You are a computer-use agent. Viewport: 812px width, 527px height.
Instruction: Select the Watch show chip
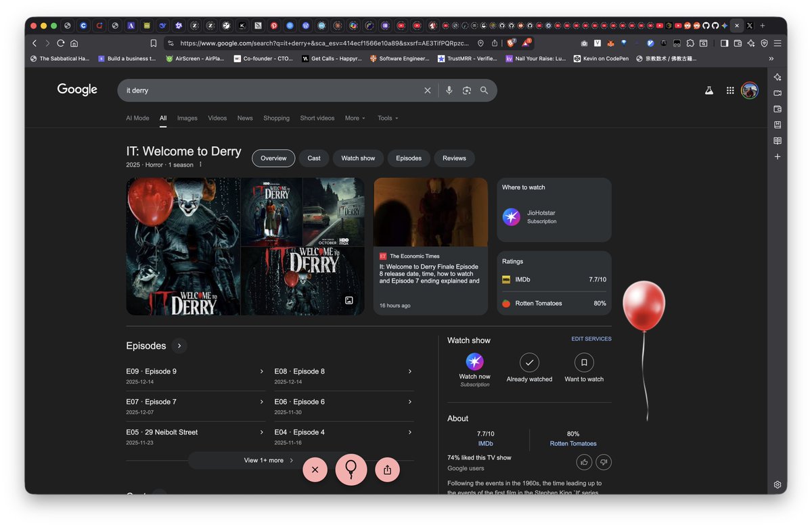(x=358, y=158)
